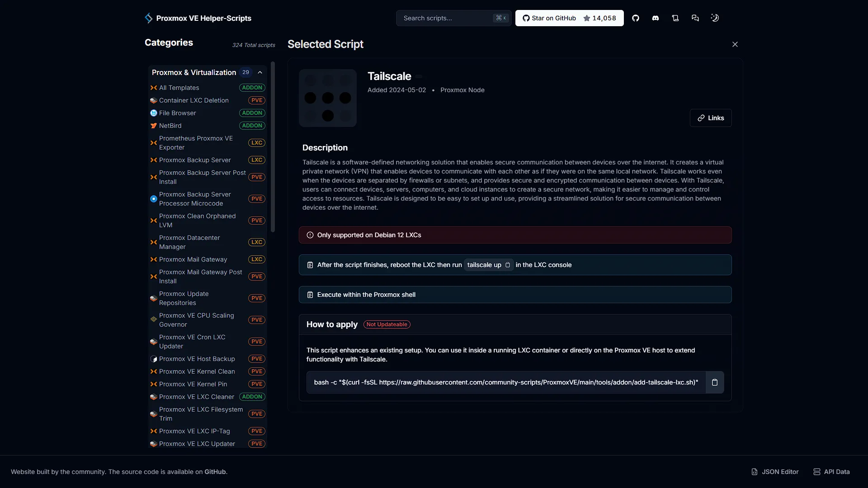The image size is (868, 488).
Task: Click the Processor Microcode row icon
Action: click(154, 199)
